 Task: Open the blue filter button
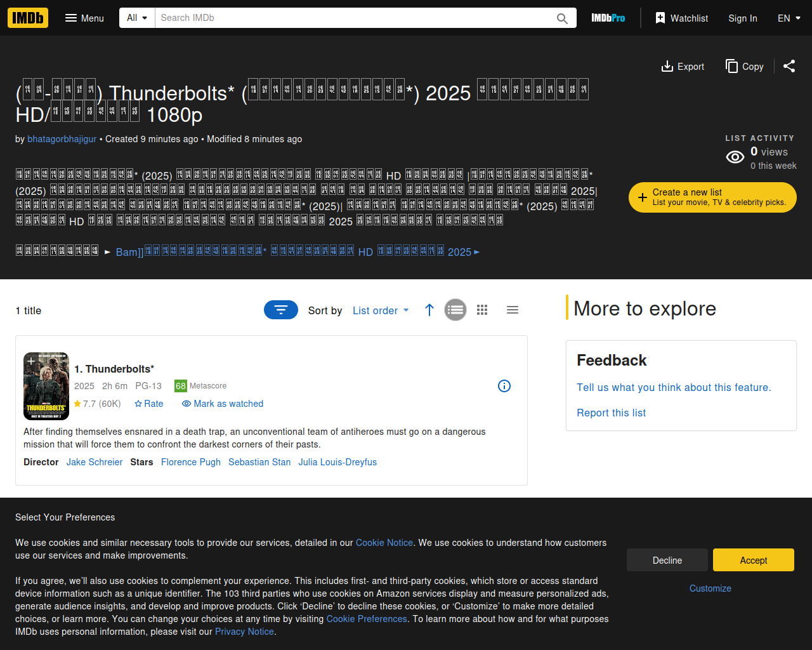[x=281, y=310]
